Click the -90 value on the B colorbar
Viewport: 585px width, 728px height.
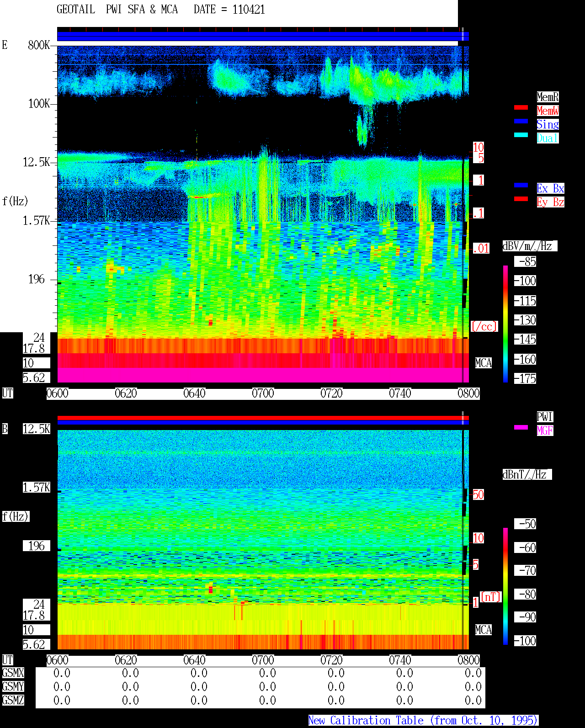525,617
